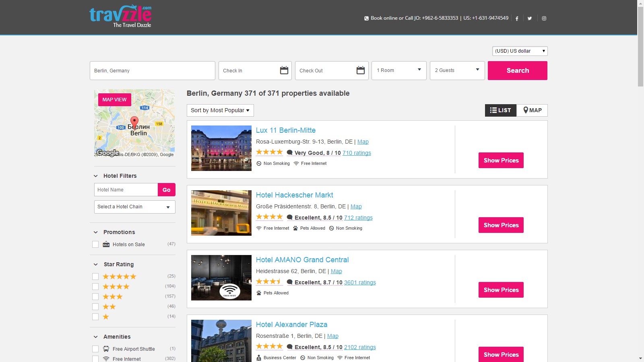Click Hackescher Markt Free Internet wifi icon
The height and width of the screenshot is (362, 644).
(259, 228)
